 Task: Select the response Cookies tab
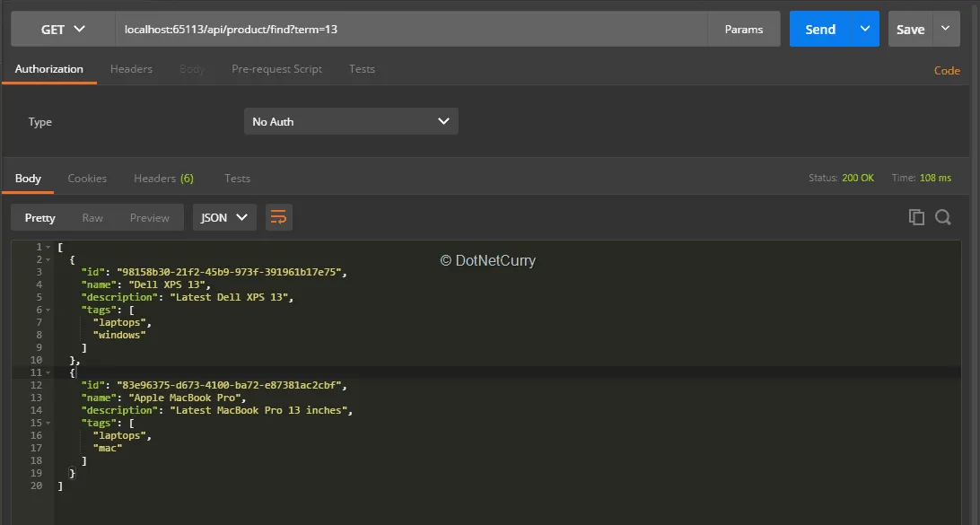point(87,179)
